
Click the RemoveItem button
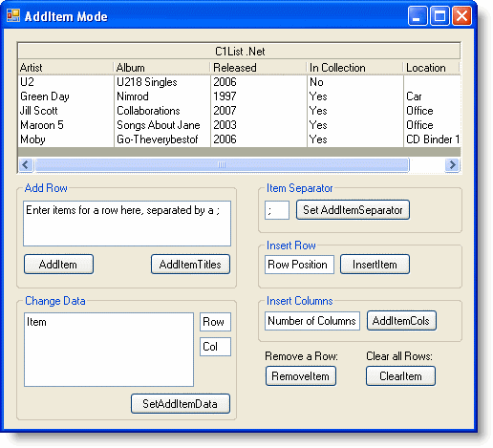point(301,376)
